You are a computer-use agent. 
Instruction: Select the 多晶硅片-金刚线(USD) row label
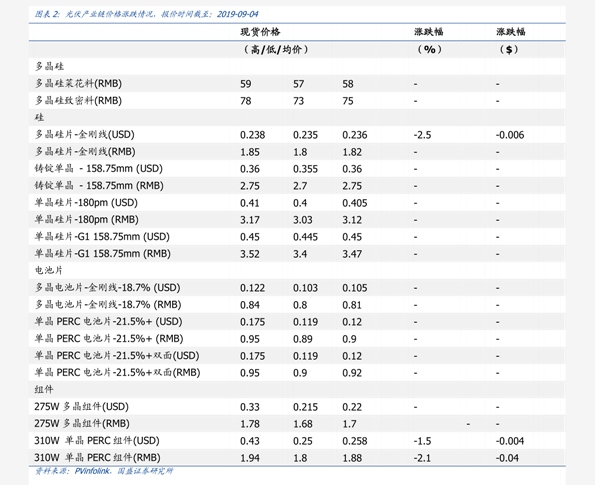(x=85, y=134)
